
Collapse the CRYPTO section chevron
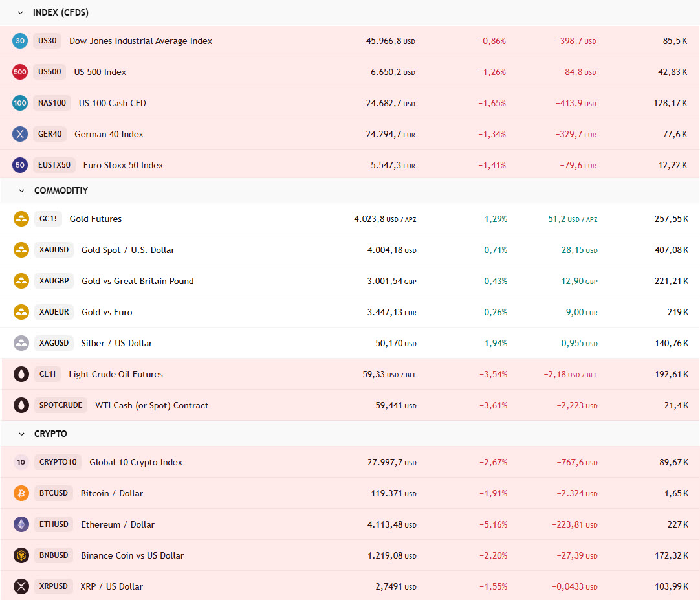coord(21,434)
